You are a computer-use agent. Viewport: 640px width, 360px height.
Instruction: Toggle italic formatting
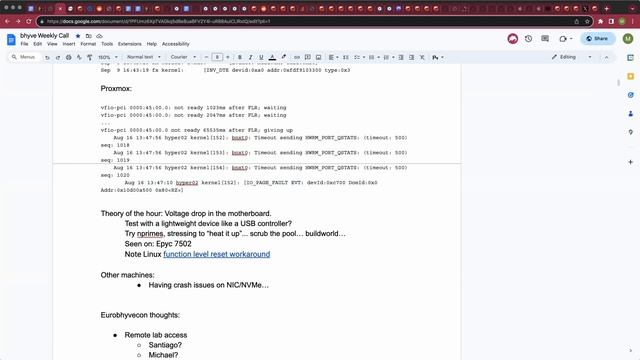[250, 58]
